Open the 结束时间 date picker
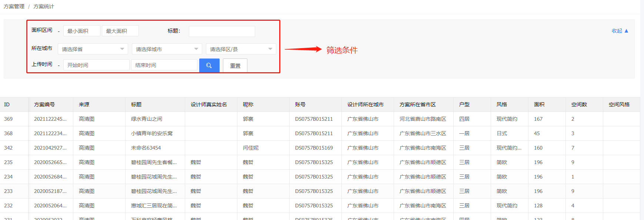Viewport: 644px width, 220px height. coord(164,65)
